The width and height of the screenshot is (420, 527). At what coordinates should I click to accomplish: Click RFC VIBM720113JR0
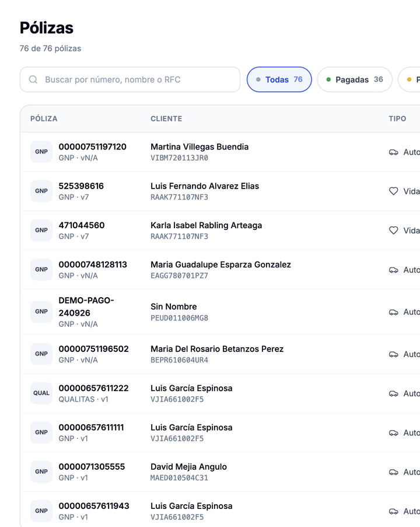(180, 158)
